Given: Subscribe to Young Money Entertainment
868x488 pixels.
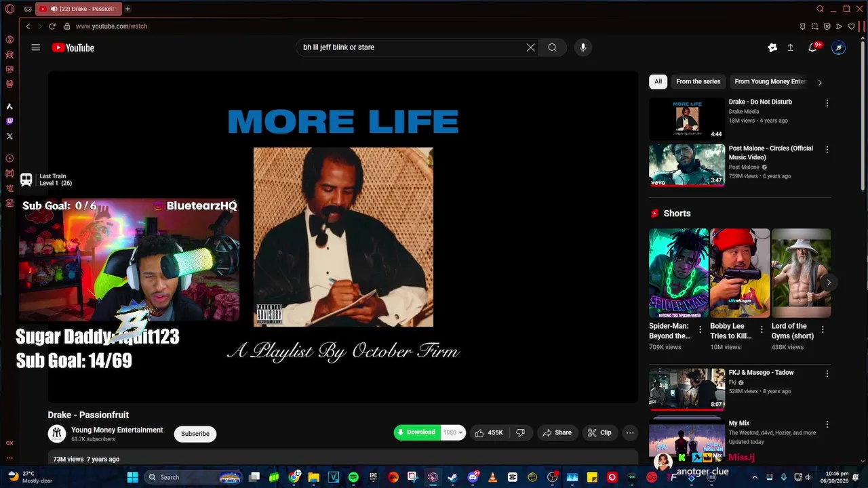Looking at the screenshot, I should [195, 434].
